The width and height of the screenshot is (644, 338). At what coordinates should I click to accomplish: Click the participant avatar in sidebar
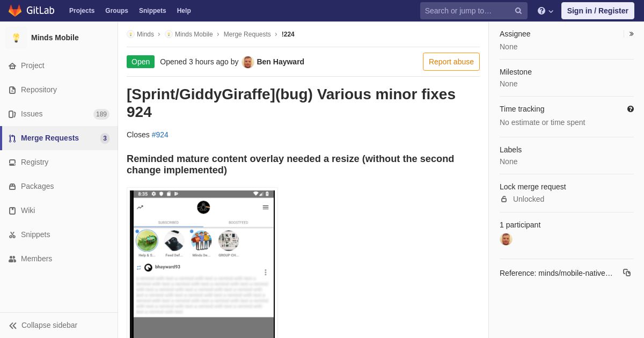click(506, 239)
